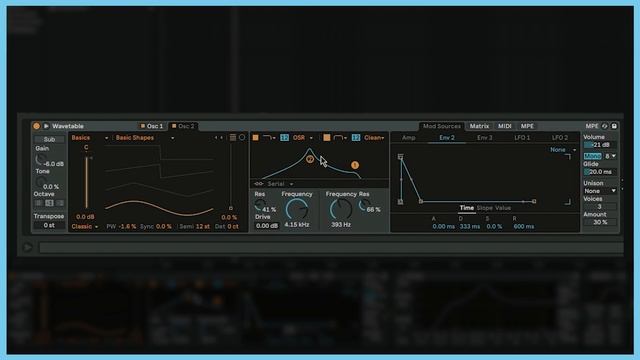Select the first Sub Octave button
This screenshot has width=640, height=360.
tap(39, 203)
